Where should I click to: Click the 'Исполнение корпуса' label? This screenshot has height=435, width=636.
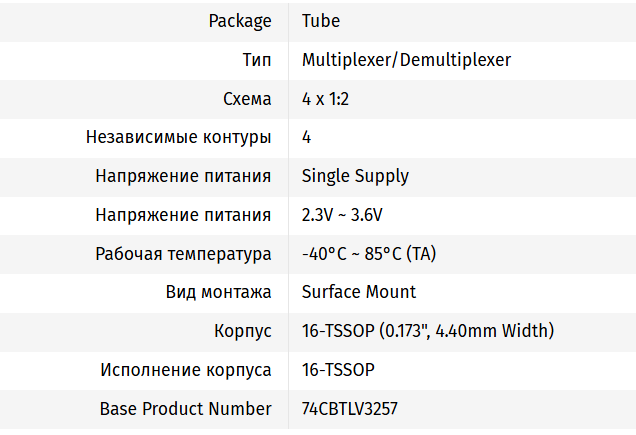[186, 370]
